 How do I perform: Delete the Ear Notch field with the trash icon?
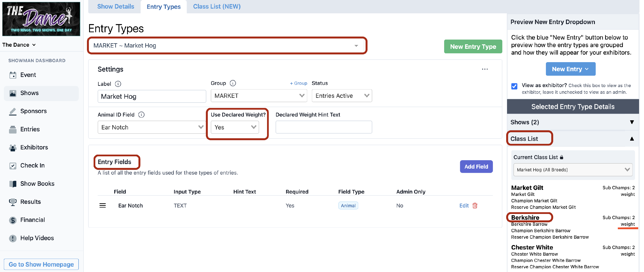coord(475,206)
